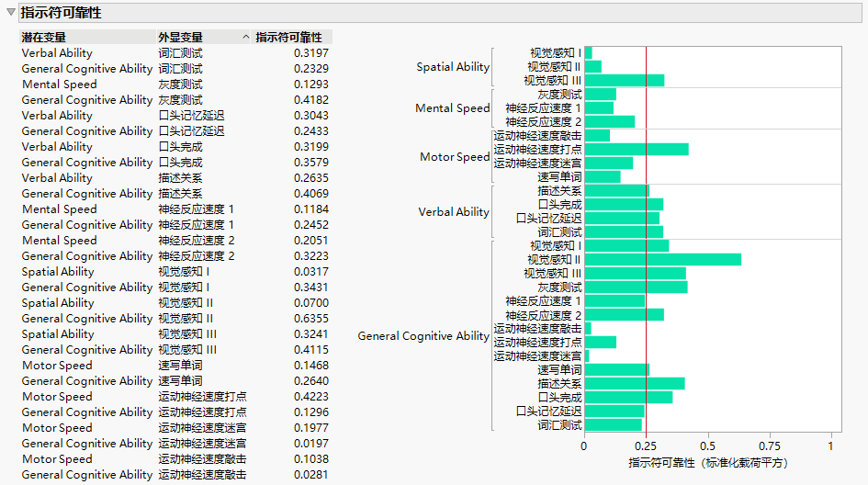868x485 pixels.
Task: Click Mental Speed in the 0.1184 row
Action: [x=59, y=209]
